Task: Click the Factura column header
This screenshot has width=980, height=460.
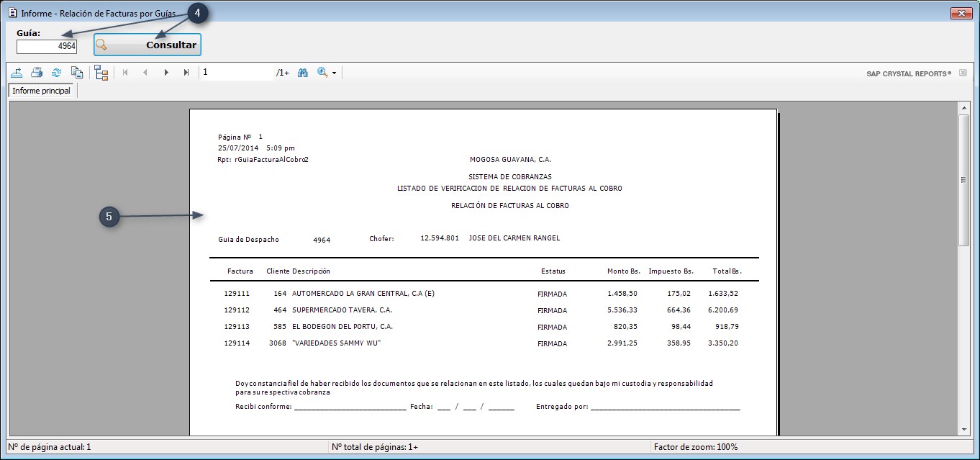Action: click(x=240, y=271)
